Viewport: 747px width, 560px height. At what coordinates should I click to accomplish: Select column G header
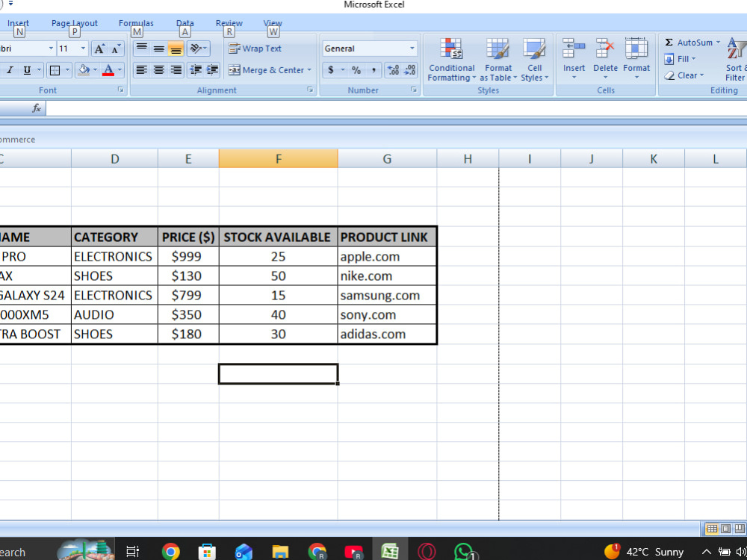387,158
